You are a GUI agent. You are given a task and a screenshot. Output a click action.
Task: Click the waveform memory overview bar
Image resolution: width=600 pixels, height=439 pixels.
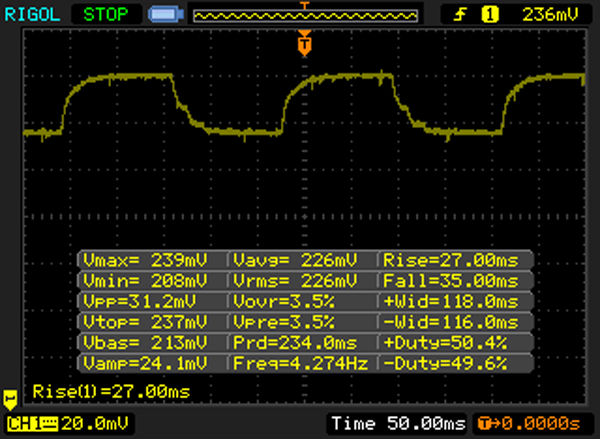tap(305, 16)
